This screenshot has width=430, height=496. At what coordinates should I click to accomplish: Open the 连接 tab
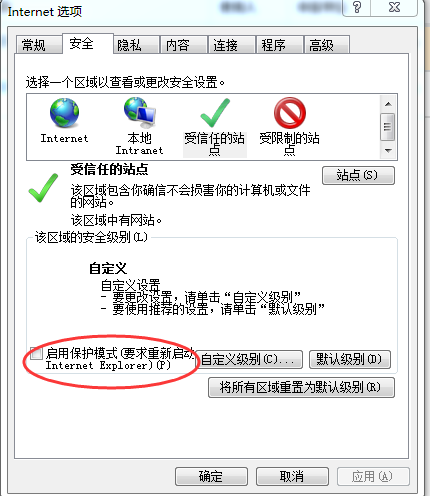point(232,45)
